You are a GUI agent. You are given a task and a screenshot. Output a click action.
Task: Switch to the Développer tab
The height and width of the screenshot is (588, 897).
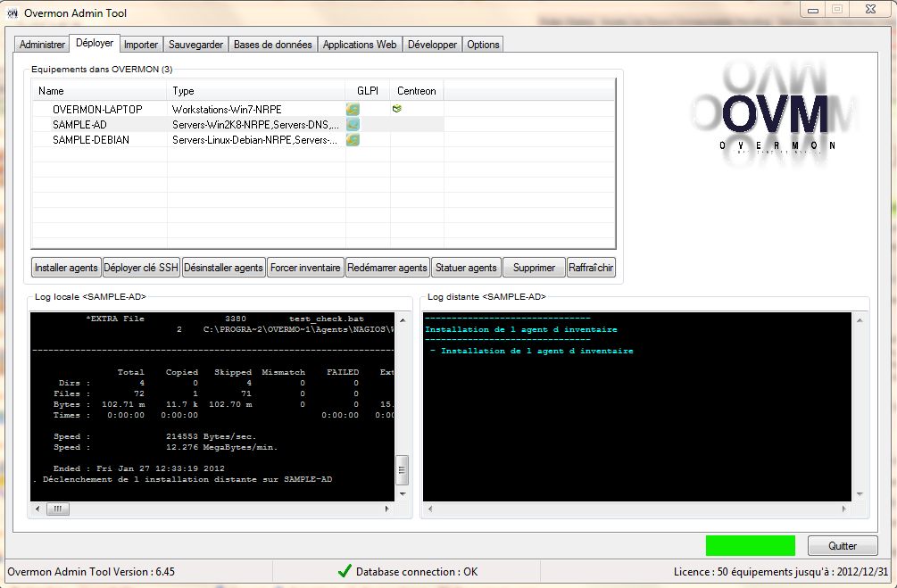coord(432,45)
